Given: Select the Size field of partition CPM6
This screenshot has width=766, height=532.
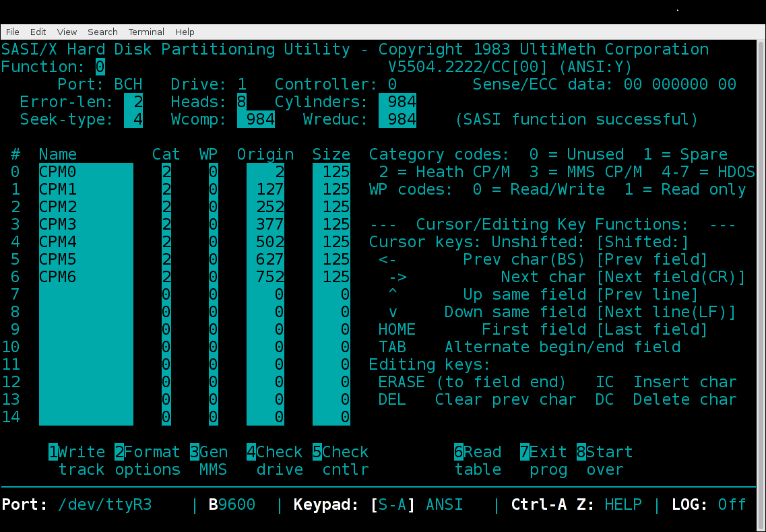Looking at the screenshot, I should click(331, 277).
